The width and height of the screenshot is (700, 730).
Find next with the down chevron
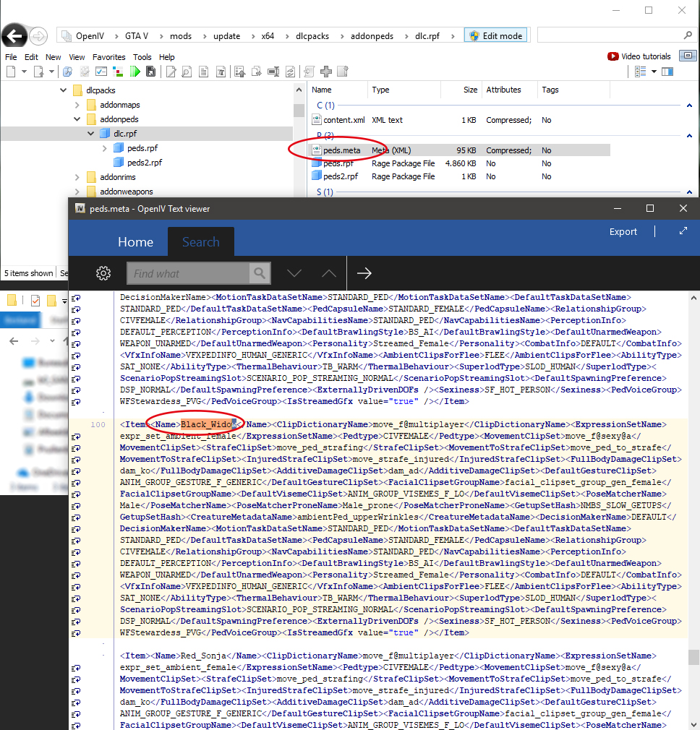(294, 273)
